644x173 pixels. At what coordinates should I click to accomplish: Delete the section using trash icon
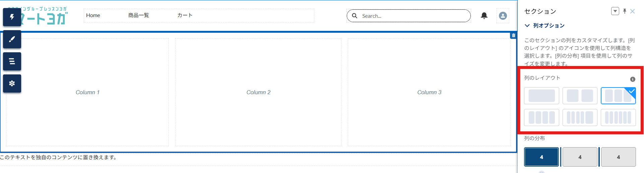coord(513,35)
